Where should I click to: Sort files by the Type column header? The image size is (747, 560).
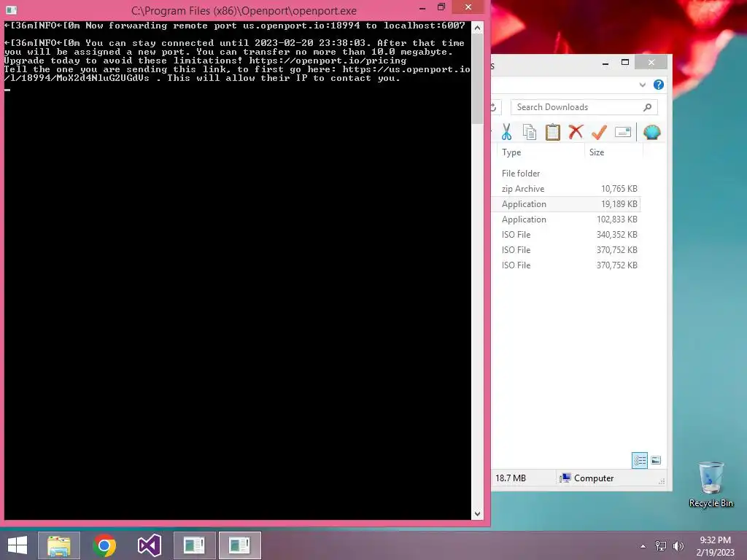pyautogui.click(x=540, y=152)
